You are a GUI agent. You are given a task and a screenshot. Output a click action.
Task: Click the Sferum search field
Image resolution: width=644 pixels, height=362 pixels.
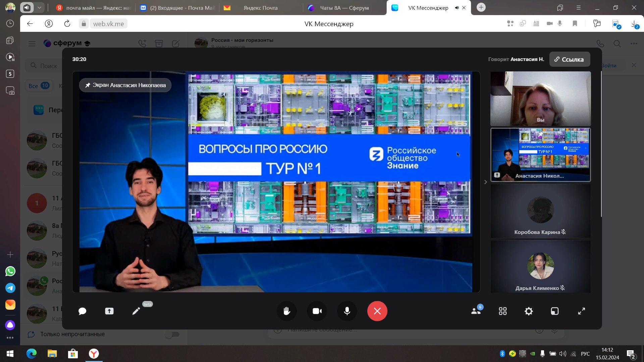coord(44,66)
